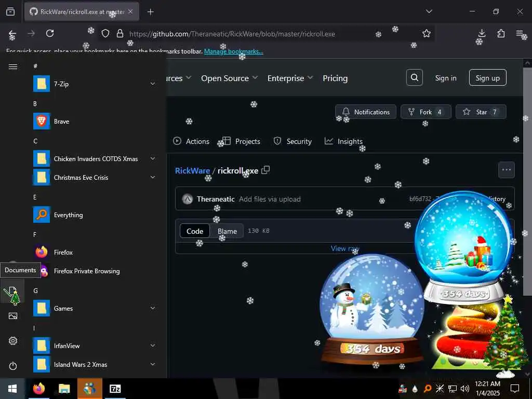Click the Notifications button
The image size is (532, 399).
coord(366,112)
